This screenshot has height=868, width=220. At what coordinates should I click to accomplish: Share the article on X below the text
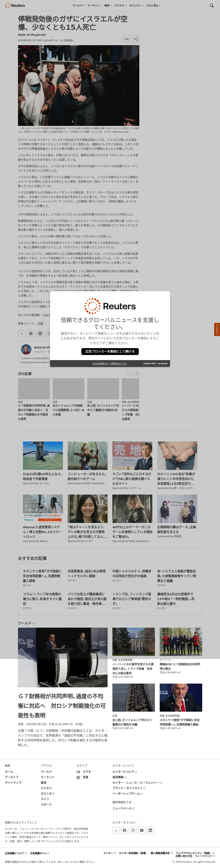(x=22, y=334)
